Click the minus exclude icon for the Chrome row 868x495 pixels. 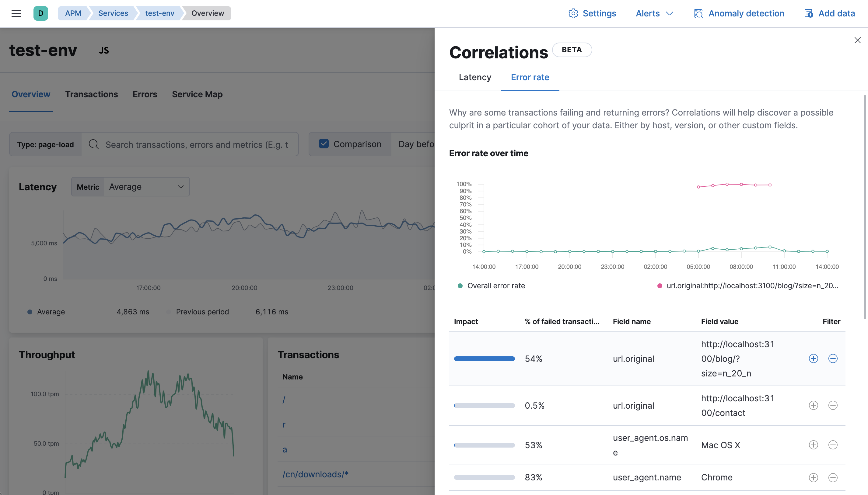[833, 477]
